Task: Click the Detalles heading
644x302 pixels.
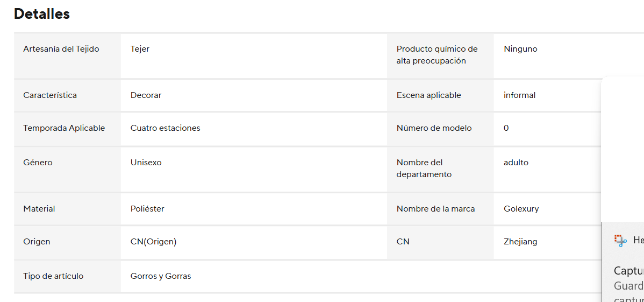Action: (x=42, y=14)
